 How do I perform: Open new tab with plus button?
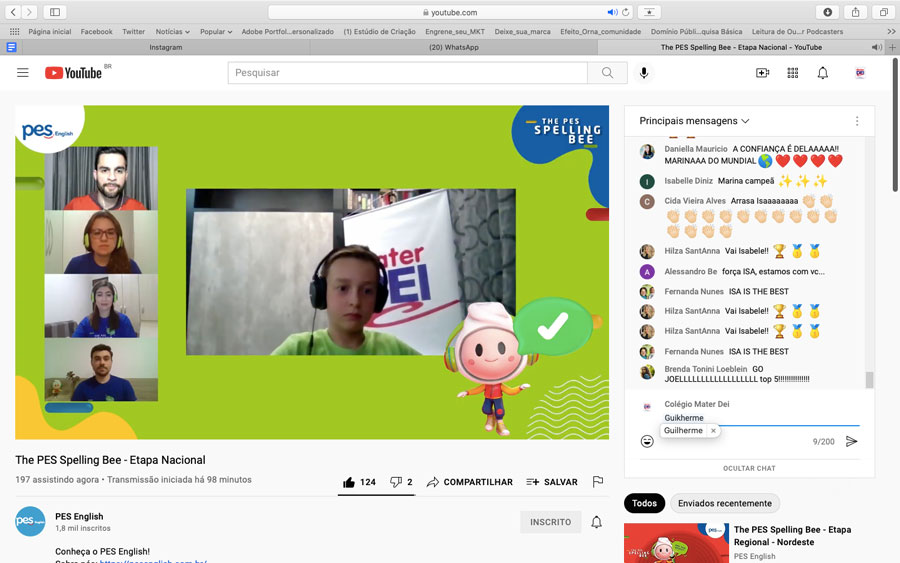[x=893, y=47]
